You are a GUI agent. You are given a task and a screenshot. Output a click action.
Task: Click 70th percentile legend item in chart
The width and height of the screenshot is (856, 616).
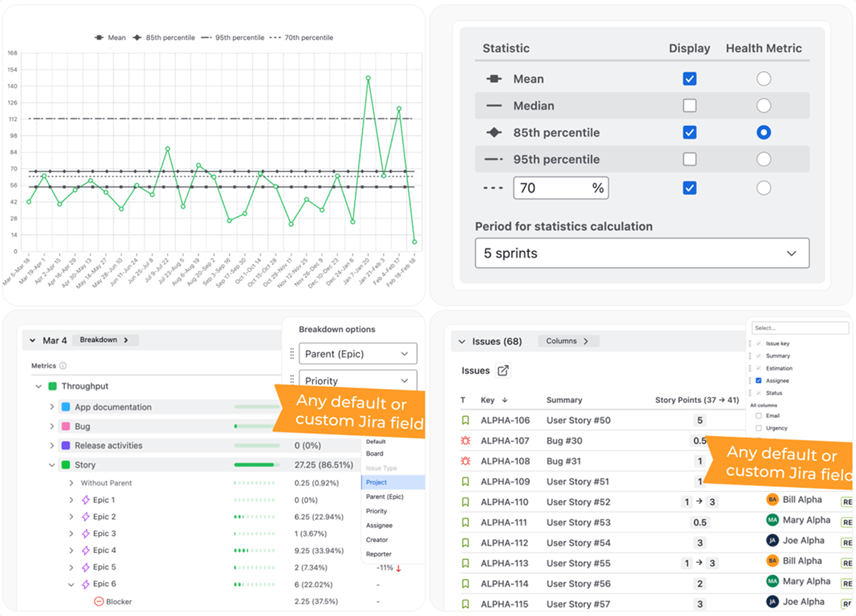301,37
